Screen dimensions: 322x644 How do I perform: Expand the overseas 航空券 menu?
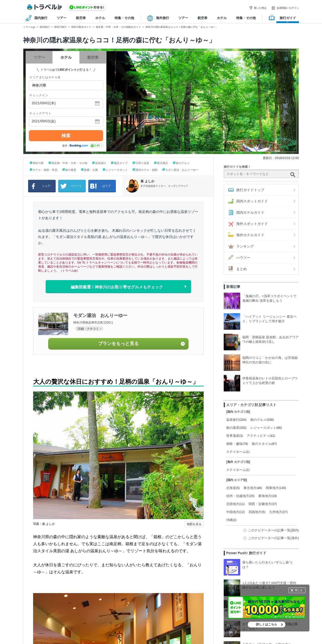tap(202, 18)
